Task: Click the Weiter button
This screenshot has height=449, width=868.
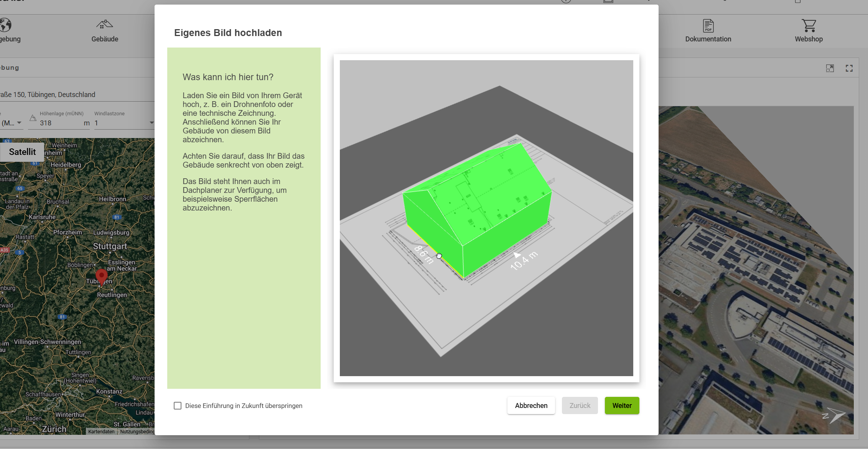Action: point(622,406)
